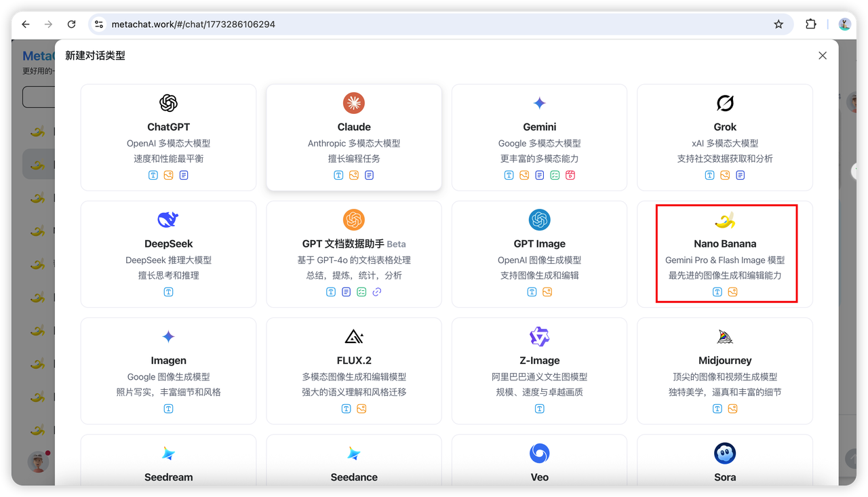Click the document icon in Gemini card

[539, 175]
